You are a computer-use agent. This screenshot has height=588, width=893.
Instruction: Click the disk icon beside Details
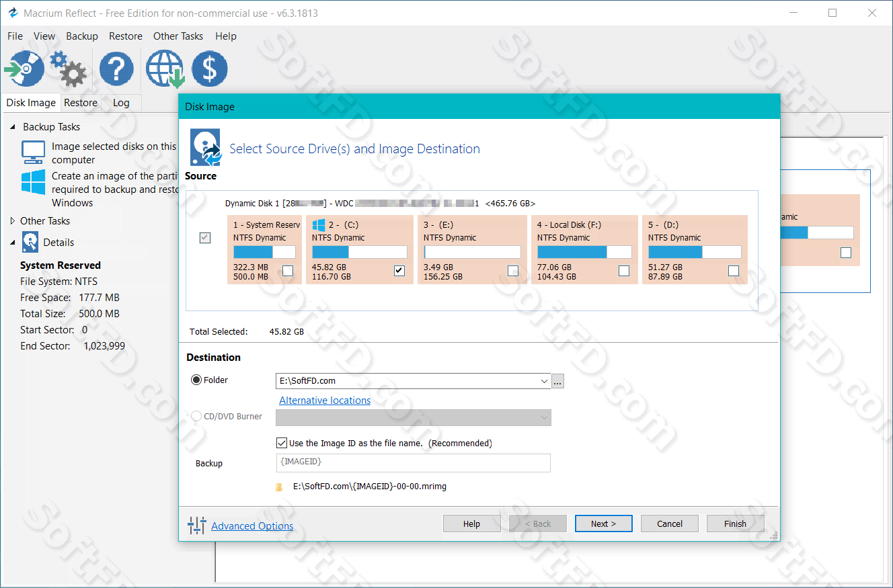[30, 242]
